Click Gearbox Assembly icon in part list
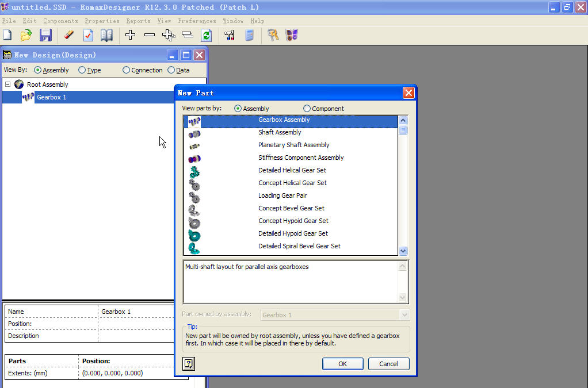Image resolution: width=588 pixels, height=388 pixels. tap(194, 122)
